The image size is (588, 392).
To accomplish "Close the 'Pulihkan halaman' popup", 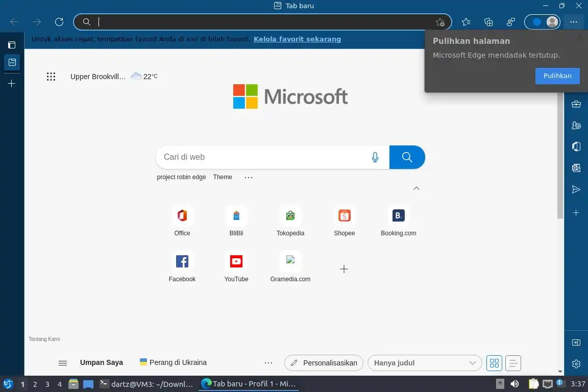I will coord(580,37).
